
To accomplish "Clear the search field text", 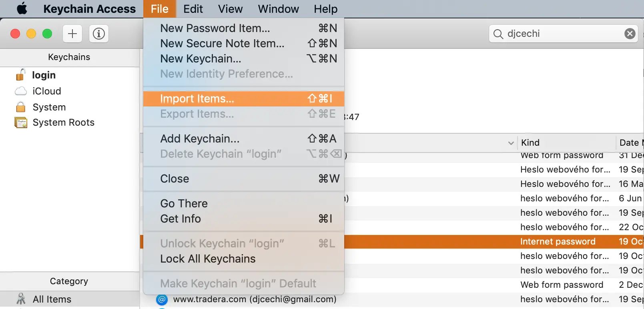I will click(630, 34).
